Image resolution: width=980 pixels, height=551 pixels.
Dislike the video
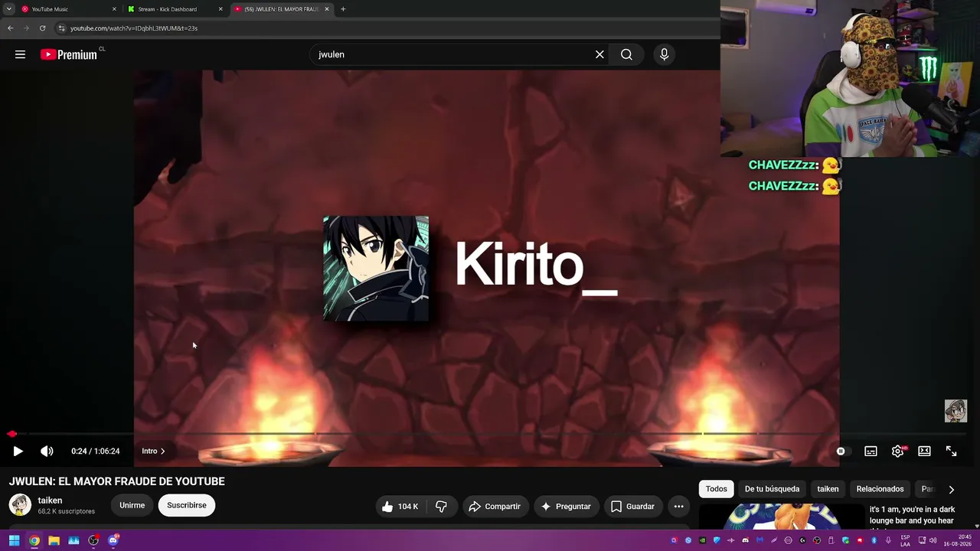[x=441, y=507]
